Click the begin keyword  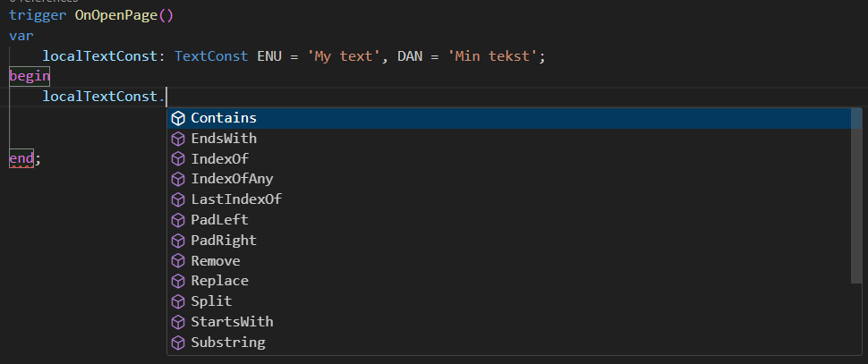[30, 76]
